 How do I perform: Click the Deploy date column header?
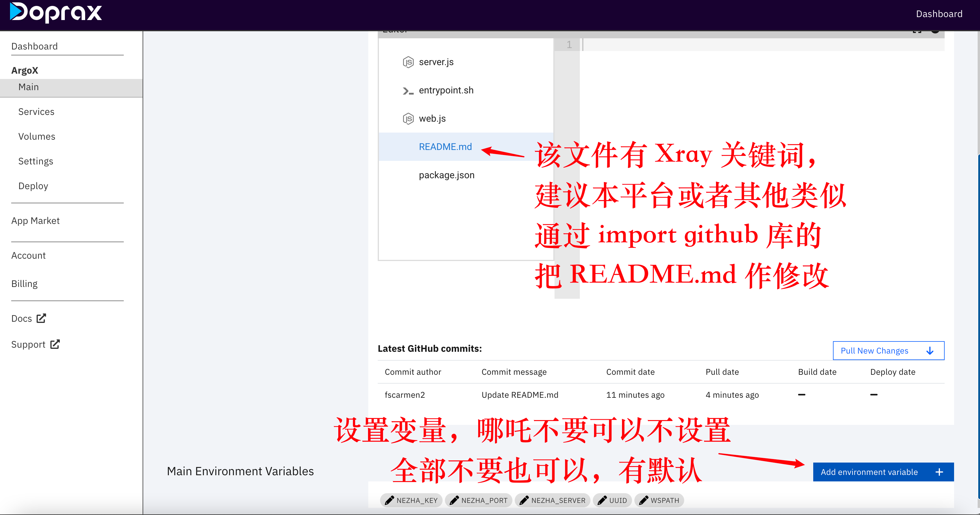892,372
